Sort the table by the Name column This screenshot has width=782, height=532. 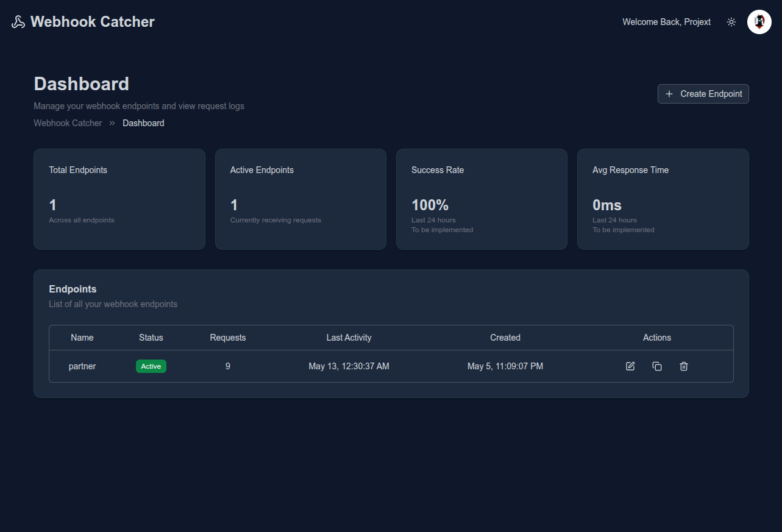click(82, 337)
